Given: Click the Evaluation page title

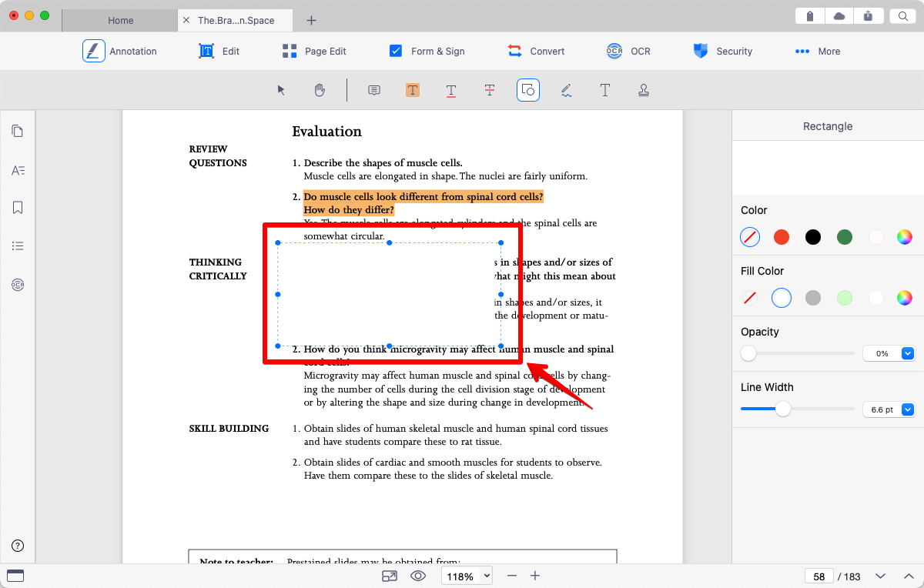Looking at the screenshot, I should (x=326, y=132).
